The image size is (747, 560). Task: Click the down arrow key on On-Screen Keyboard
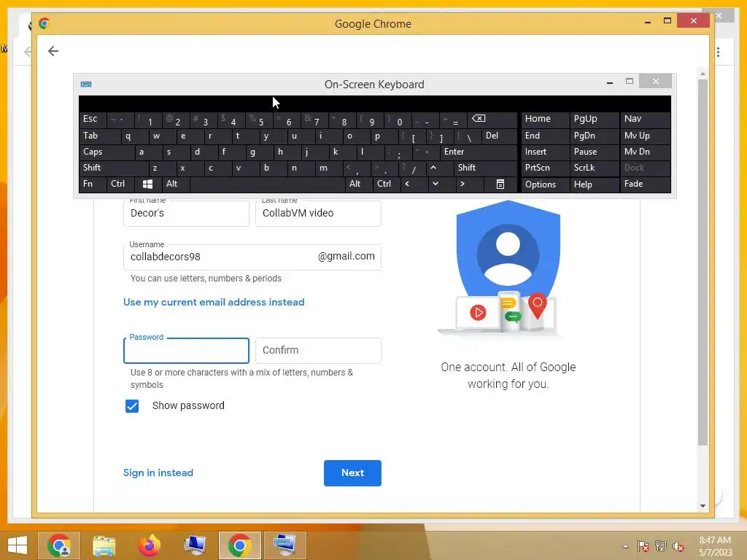click(435, 184)
